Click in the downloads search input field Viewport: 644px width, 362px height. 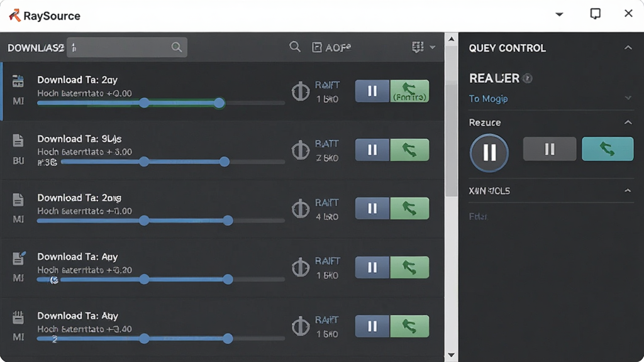[x=127, y=47]
